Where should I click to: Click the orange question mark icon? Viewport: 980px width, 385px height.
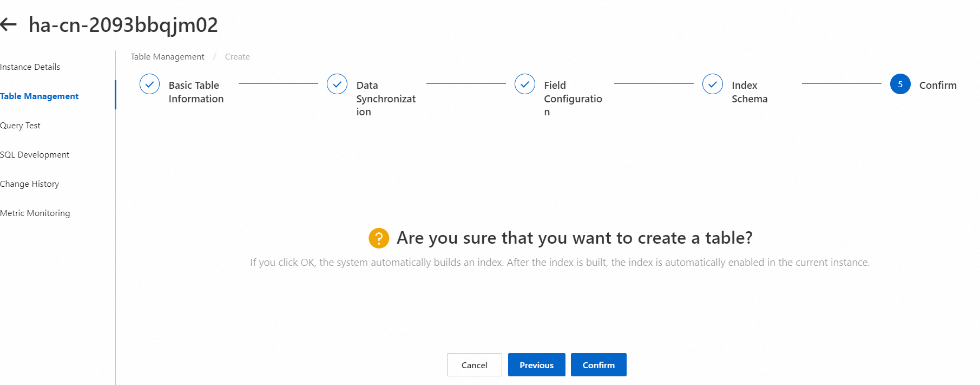[x=379, y=238]
